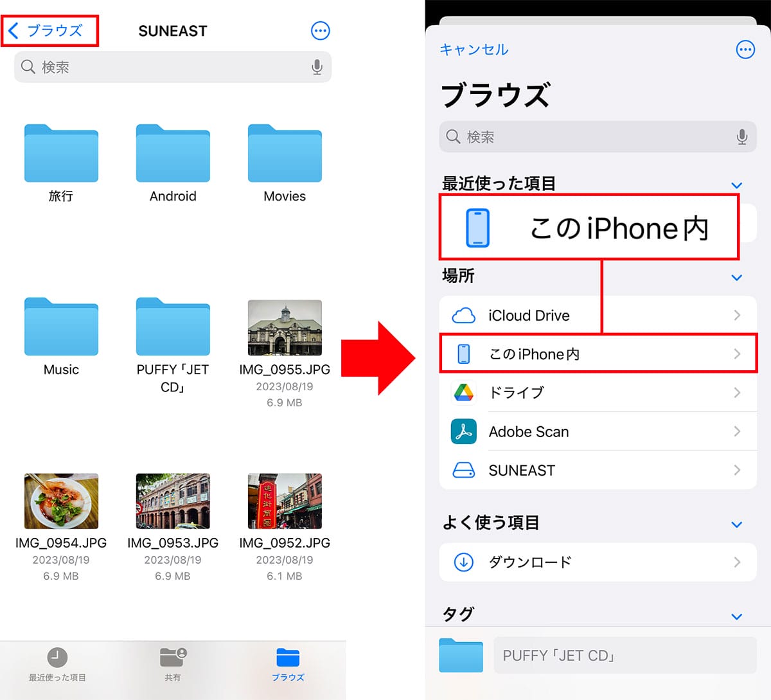Open Adobe Scan location
Screen dimensions: 771x700
point(598,431)
